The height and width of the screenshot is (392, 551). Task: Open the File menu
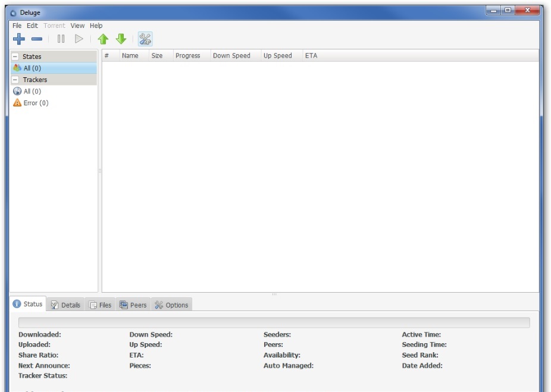tap(17, 26)
